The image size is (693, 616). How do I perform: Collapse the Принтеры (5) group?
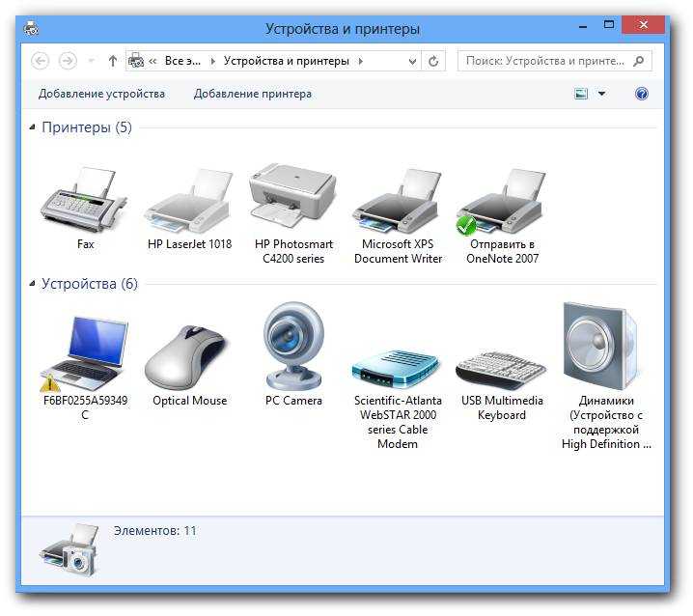(32, 127)
